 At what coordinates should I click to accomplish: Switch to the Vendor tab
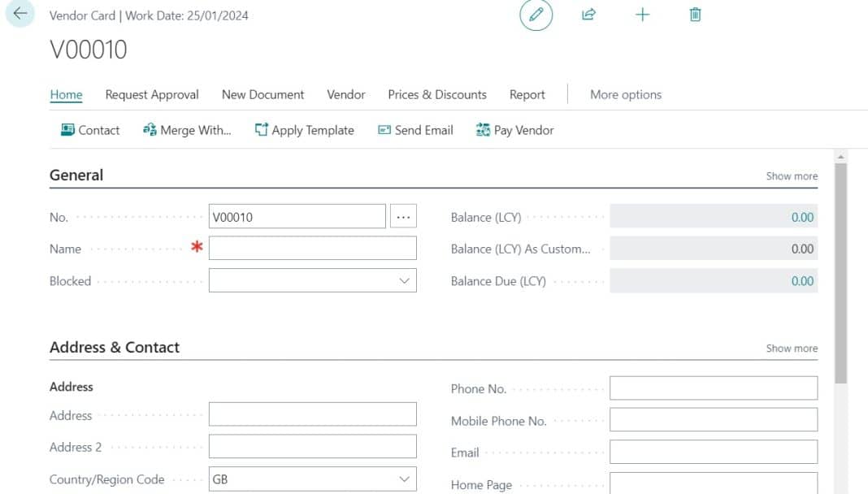pyautogui.click(x=345, y=94)
